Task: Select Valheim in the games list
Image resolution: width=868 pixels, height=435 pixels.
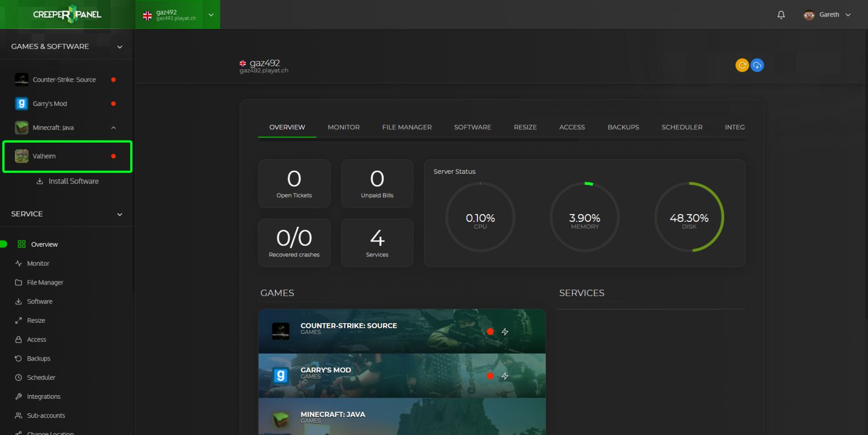Action: 67,156
